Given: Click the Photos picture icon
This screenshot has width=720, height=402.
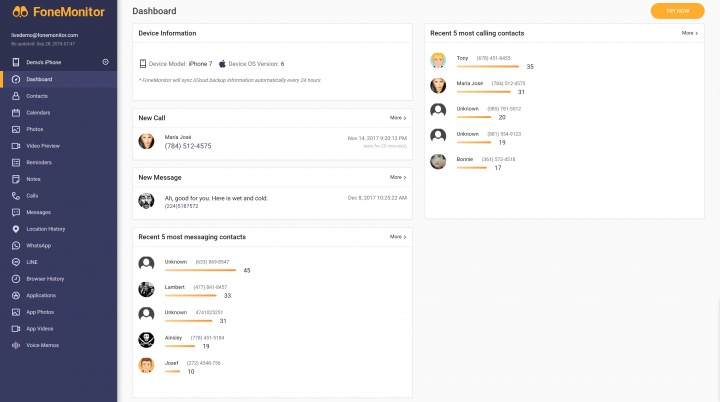Looking at the screenshot, I should (x=16, y=129).
